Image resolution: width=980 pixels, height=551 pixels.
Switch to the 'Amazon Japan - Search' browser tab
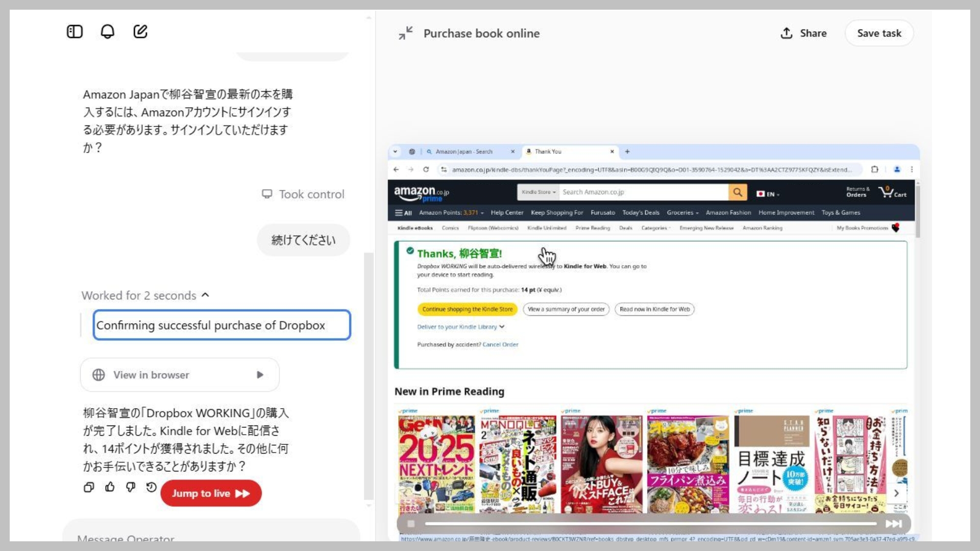[x=465, y=152]
